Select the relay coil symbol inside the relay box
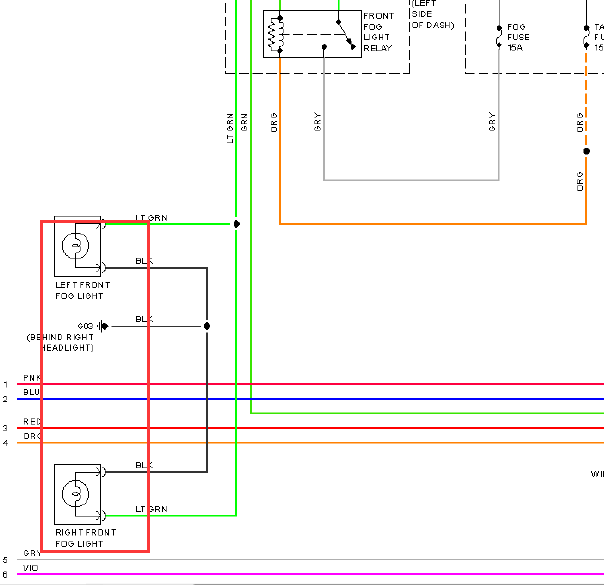 click(277, 34)
